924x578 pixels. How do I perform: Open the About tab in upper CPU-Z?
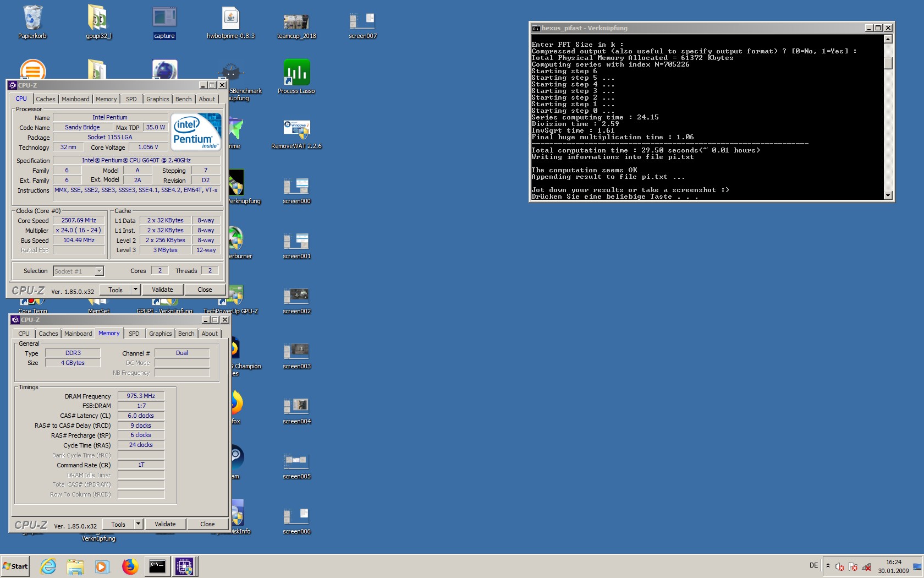pyautogui.click(x=207, y=99)
